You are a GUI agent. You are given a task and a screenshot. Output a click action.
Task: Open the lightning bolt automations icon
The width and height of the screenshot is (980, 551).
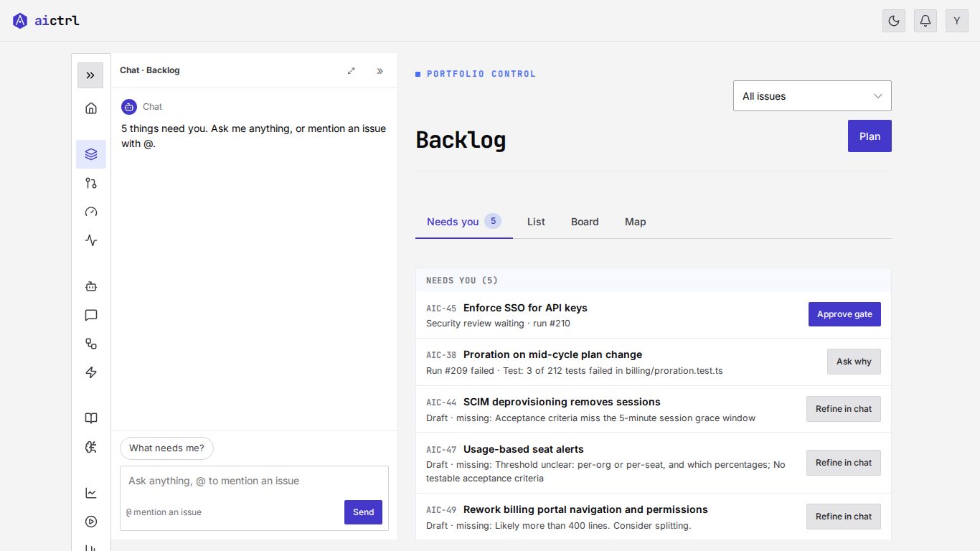[x=91, y=372]
